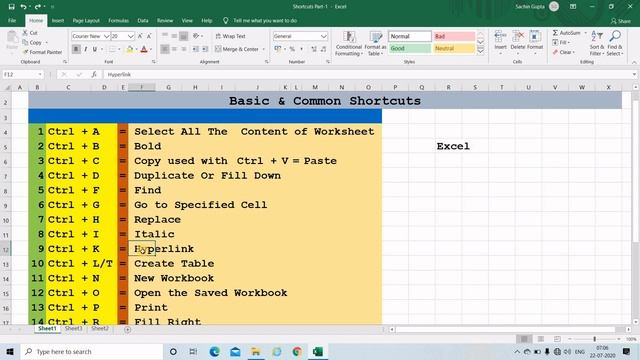The image size is (640, 360).
Task: Toggle Merge & Center
Action: click(237, 49)
